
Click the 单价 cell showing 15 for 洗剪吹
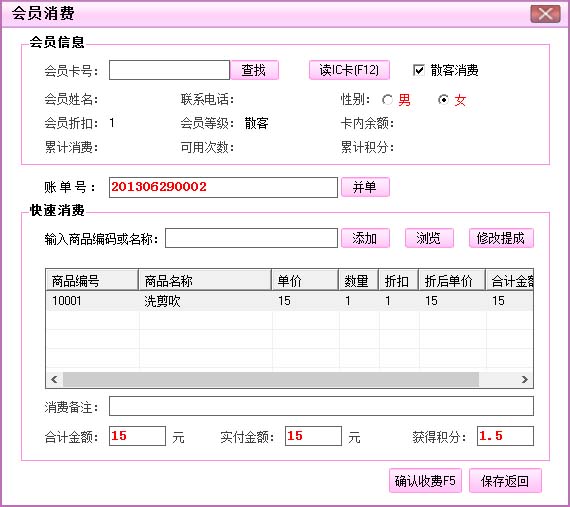[306, 301]
